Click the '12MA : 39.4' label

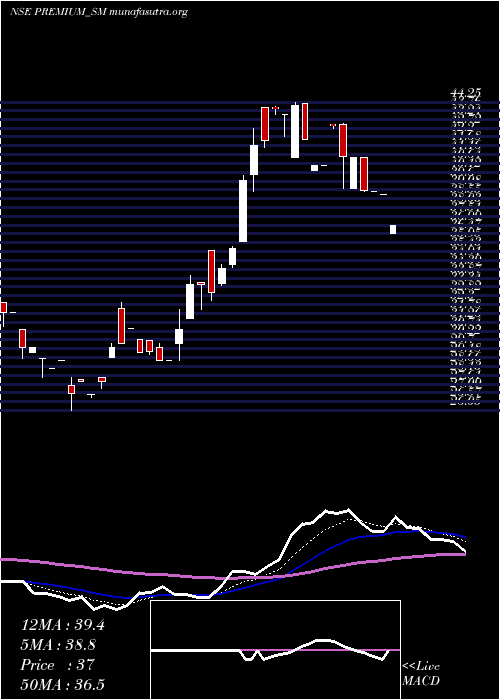tap(63, 625)
